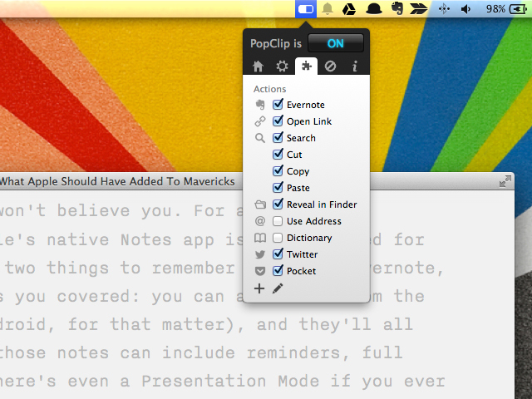
Task: Enable the Use Address action
Action: click(278, 221)
